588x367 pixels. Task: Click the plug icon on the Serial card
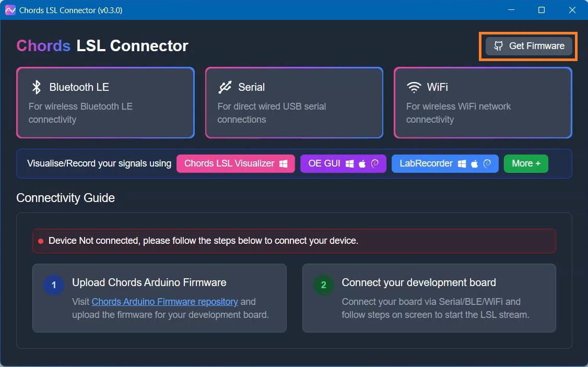(225, 87)
